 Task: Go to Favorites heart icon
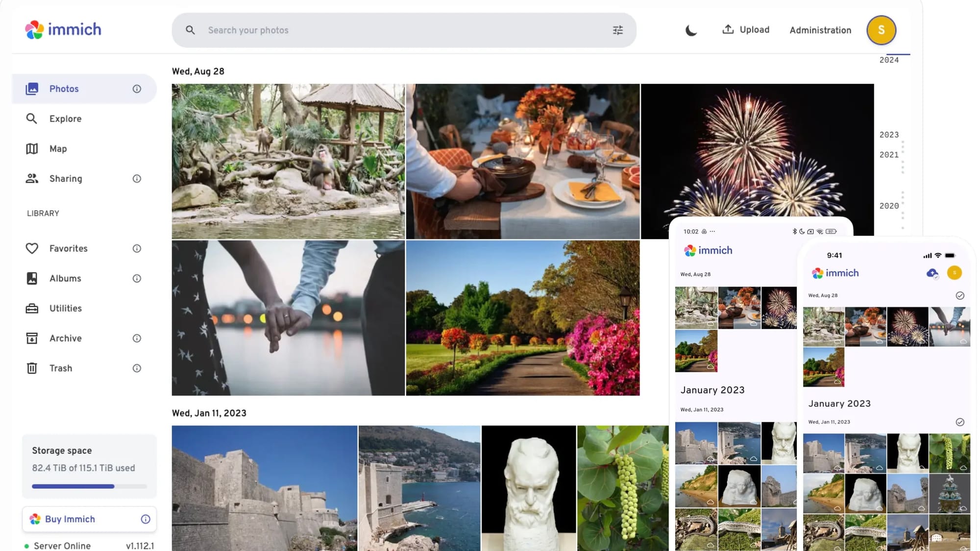coord(32,248)
